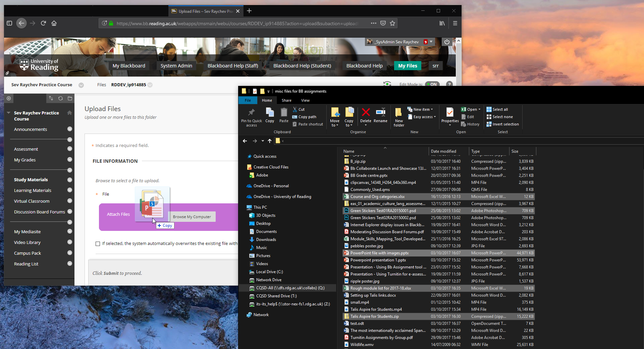Reload the page in Firefox

(43, 23)
